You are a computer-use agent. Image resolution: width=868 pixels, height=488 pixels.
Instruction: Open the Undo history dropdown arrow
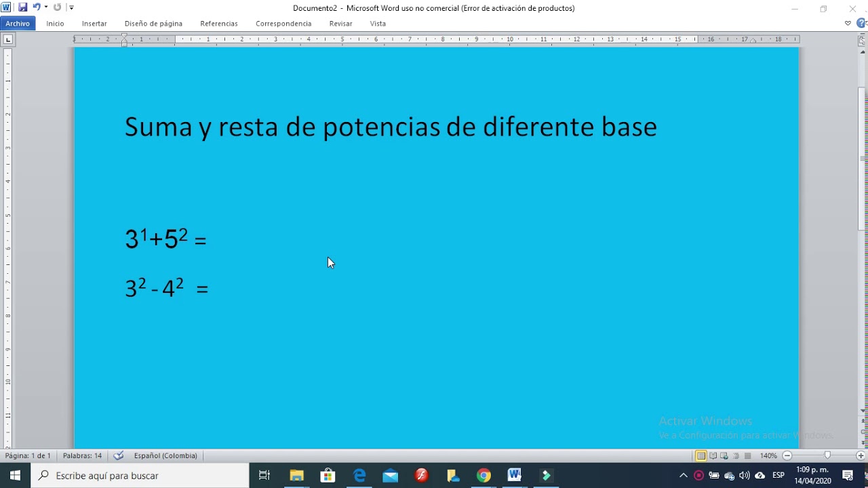(x=46, y=7)
